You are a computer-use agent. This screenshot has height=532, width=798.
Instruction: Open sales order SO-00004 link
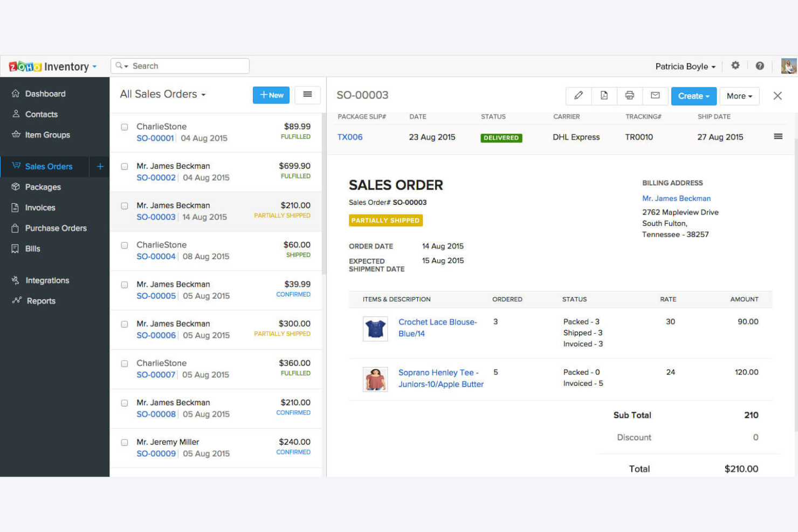[x=156, y=257]
